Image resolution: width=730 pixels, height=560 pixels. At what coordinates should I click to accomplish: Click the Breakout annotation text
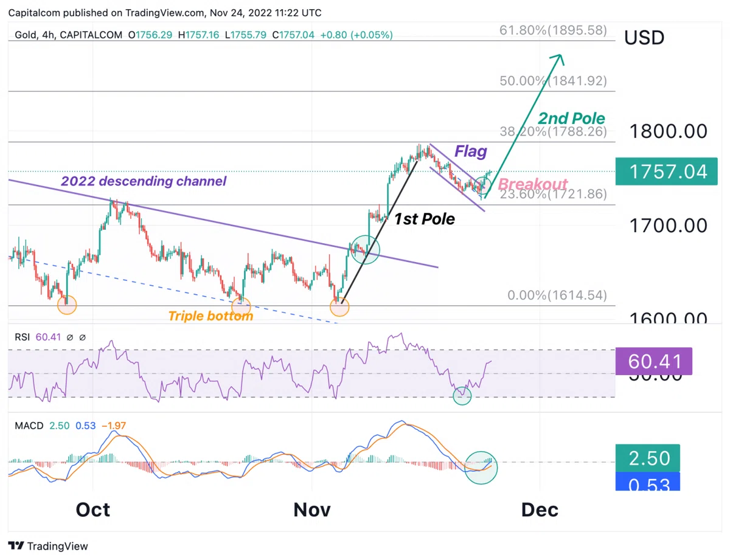[x=533, y=184]
